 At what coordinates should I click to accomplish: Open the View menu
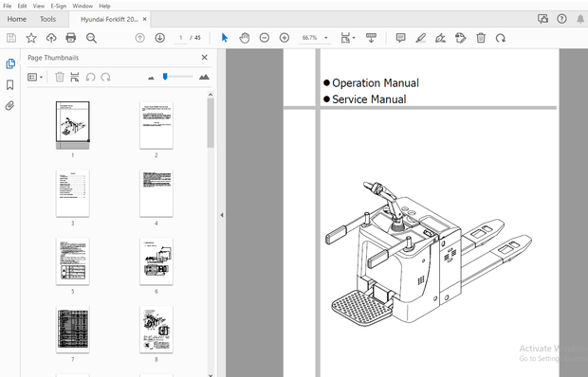pos(39,6)
